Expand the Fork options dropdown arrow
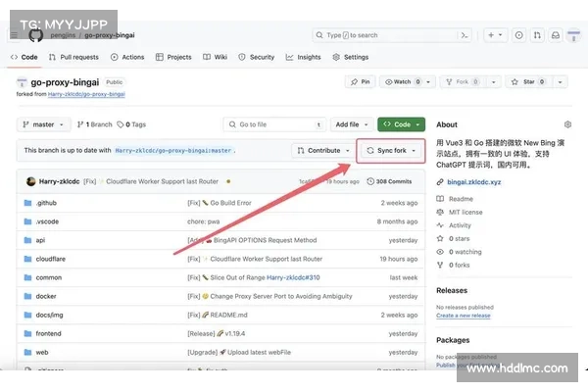The width and height of the screenshot is (588, 392). click(494, 81)
